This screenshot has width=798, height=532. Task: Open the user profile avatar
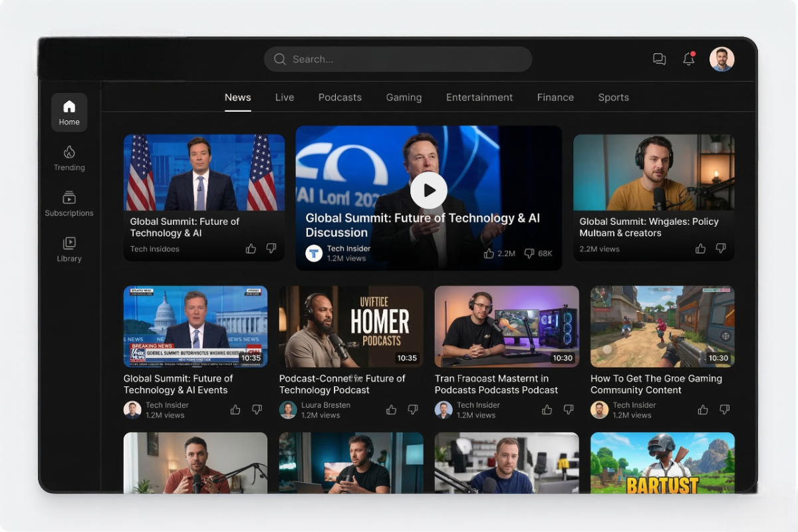(722, 59)
